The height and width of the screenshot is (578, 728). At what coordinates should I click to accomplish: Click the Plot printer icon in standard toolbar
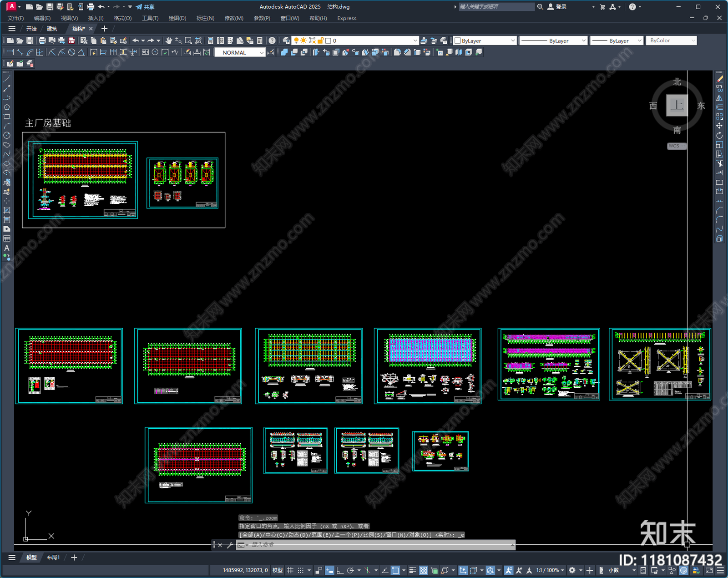[x=42, y=41]
